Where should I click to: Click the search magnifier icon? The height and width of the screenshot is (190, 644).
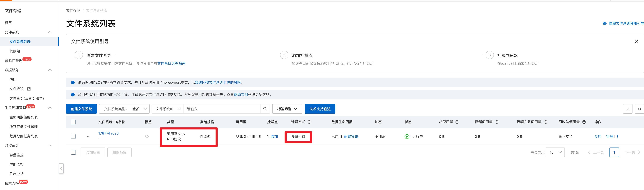pos(265,109)
